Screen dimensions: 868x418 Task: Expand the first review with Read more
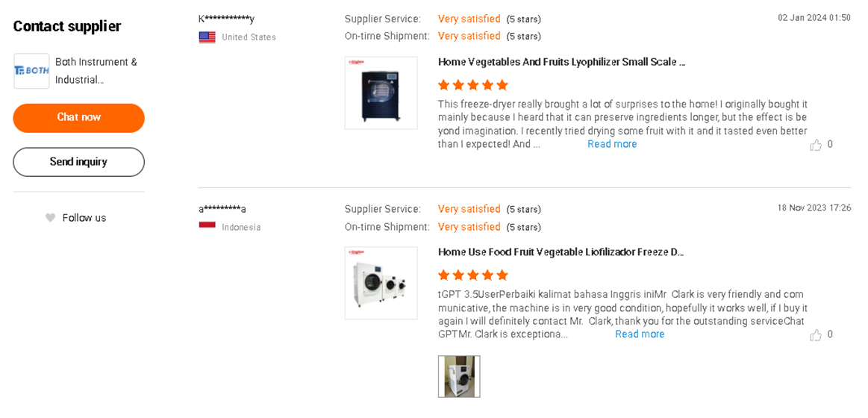point(612,144)
